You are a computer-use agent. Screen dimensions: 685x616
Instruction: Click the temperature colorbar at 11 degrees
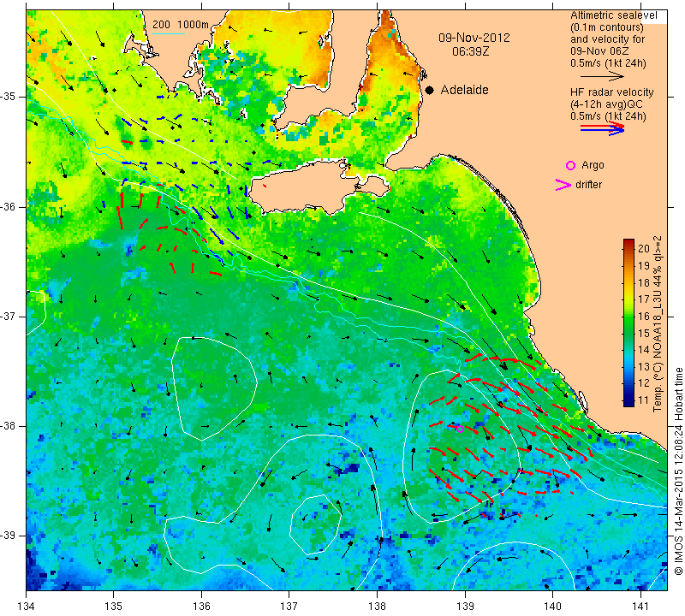[x=628, y=400]
